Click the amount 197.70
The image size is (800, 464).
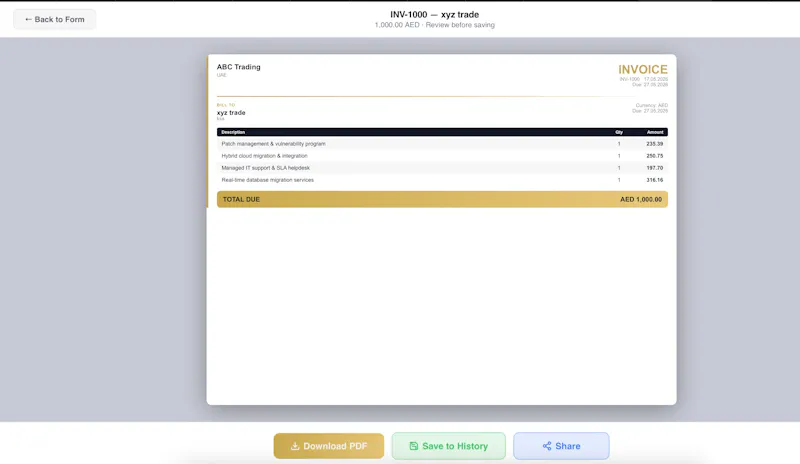(655, 168)
